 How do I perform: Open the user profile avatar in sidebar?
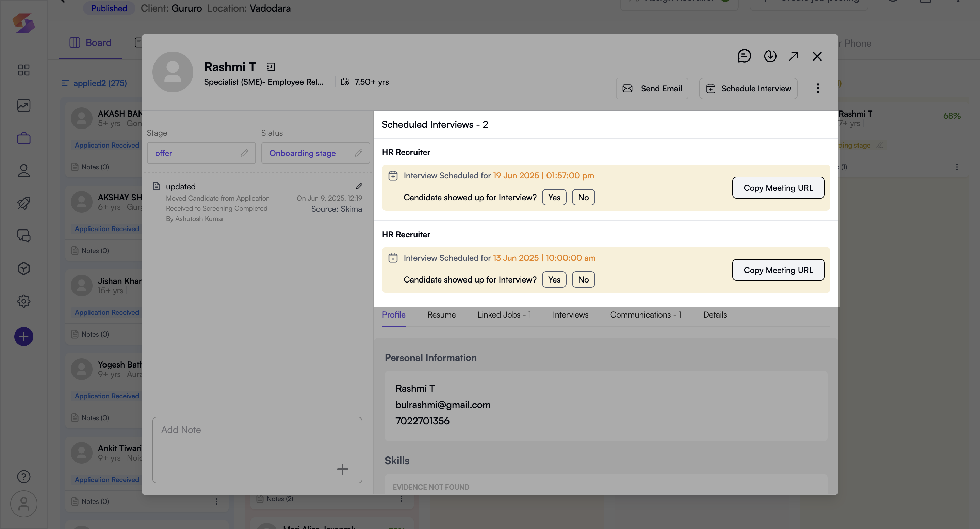tap(23, 504)
